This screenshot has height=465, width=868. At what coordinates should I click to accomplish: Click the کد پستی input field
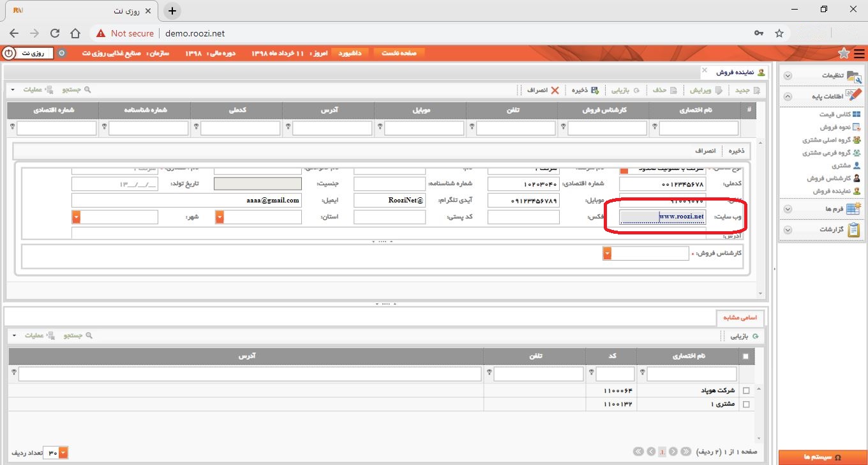tap(389, 217)
